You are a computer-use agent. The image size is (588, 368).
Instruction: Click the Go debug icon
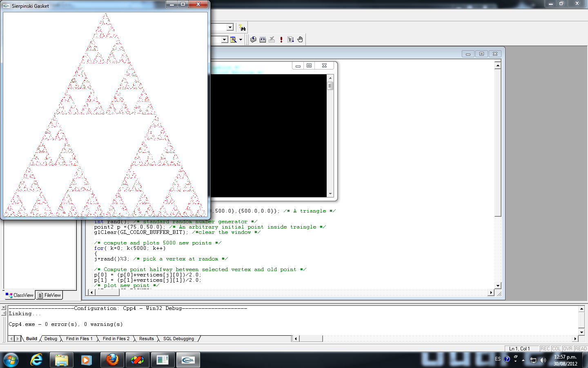(x=291, y=40)
